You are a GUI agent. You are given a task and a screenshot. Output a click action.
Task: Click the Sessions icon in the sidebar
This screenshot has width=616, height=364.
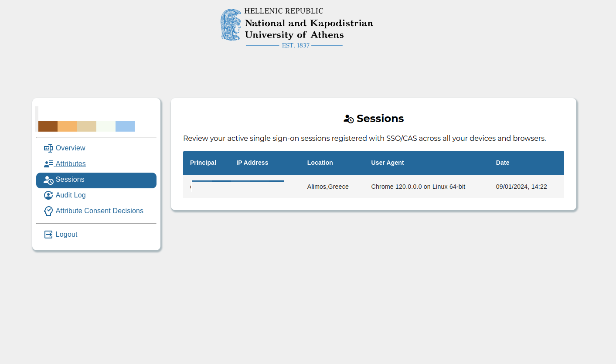click(48, 180)
